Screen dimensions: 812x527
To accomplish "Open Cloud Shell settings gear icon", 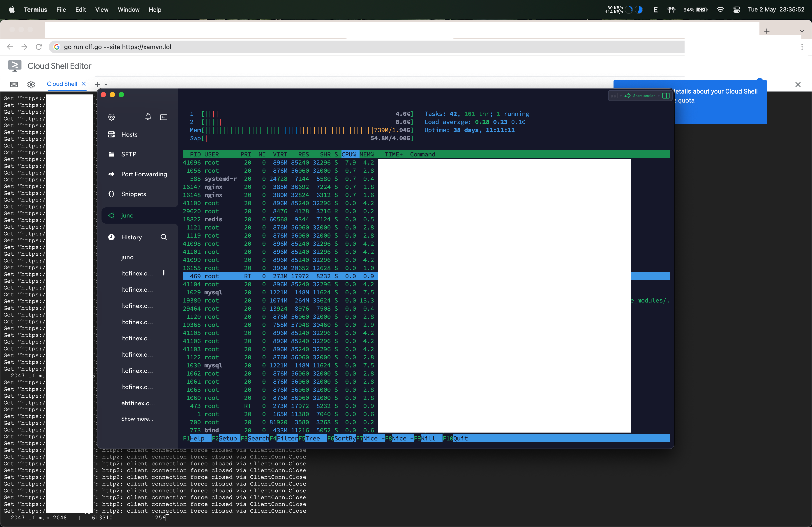I will tap(31, 84).
